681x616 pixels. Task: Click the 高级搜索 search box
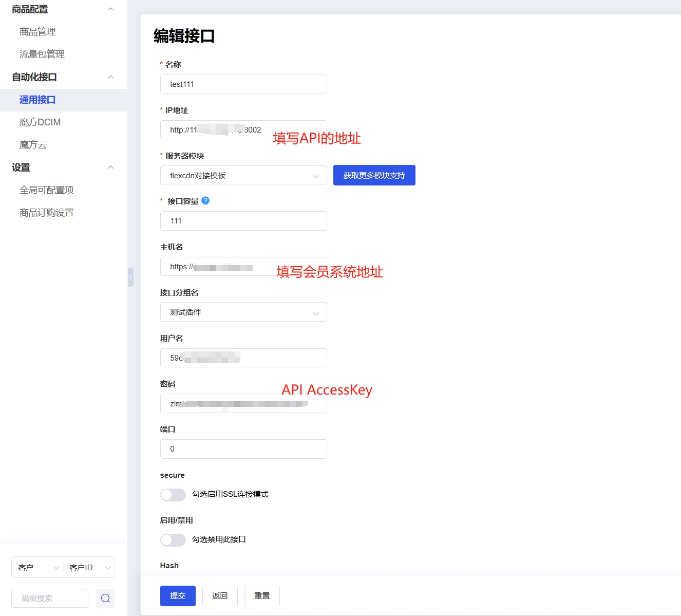(49, 598)
